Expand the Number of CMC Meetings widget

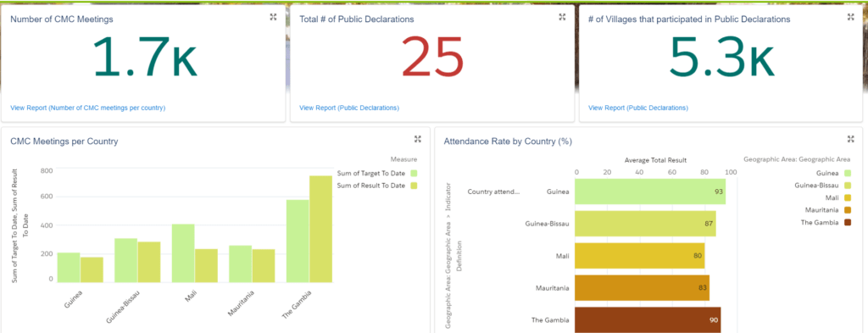pyautogui.click(x=273, y=17)
